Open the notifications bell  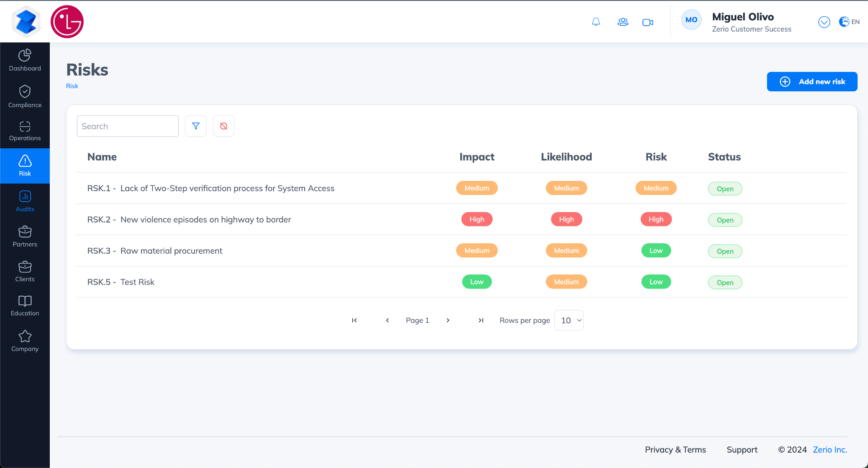pos(596,22)
